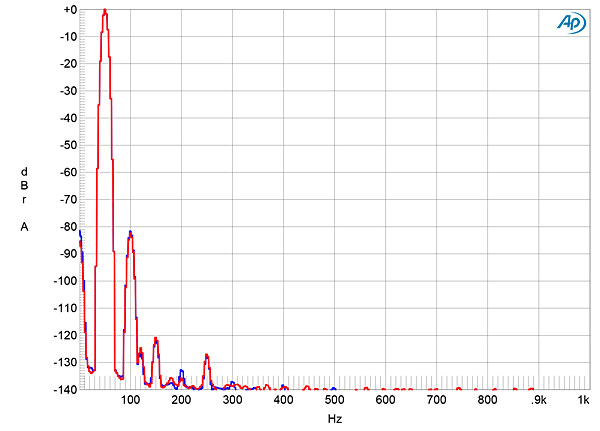Click the 1k label on the frequency axis

584,400
